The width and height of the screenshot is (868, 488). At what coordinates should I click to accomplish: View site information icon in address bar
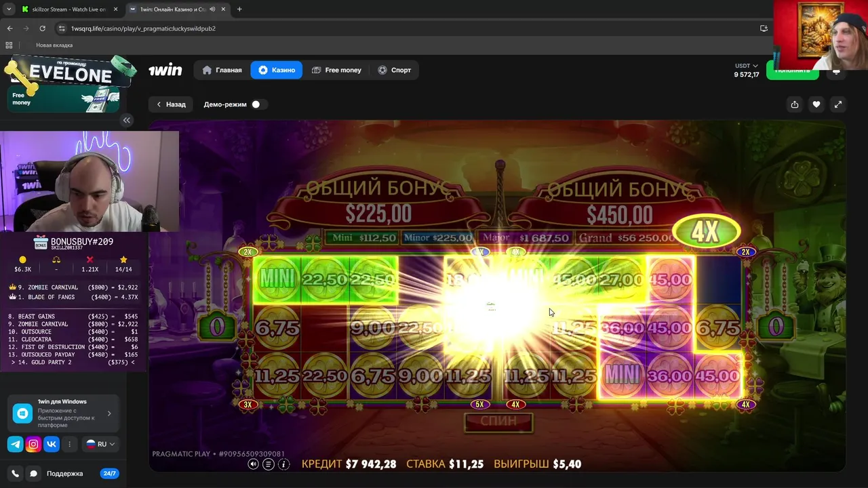click(x=62, y=28)
